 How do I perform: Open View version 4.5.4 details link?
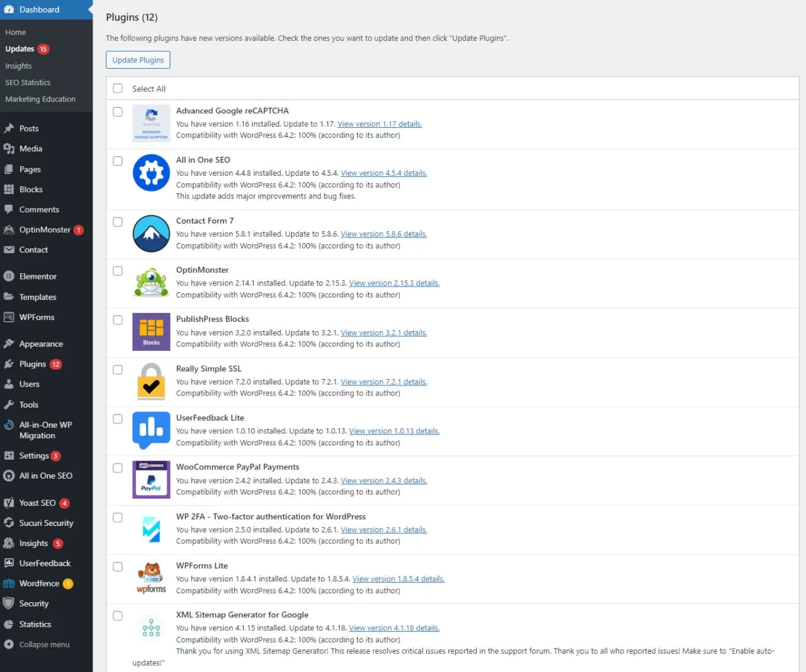pos(383,173)
